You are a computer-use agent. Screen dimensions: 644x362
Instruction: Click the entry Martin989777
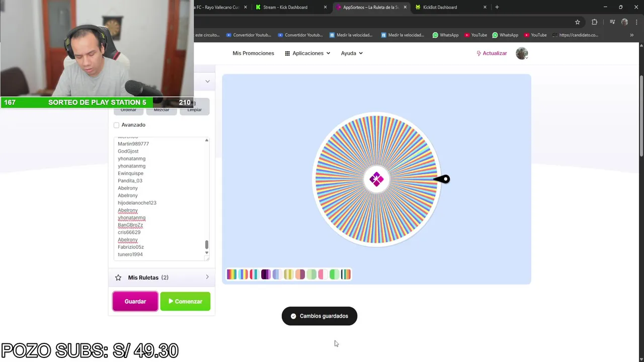click(133, 144)
